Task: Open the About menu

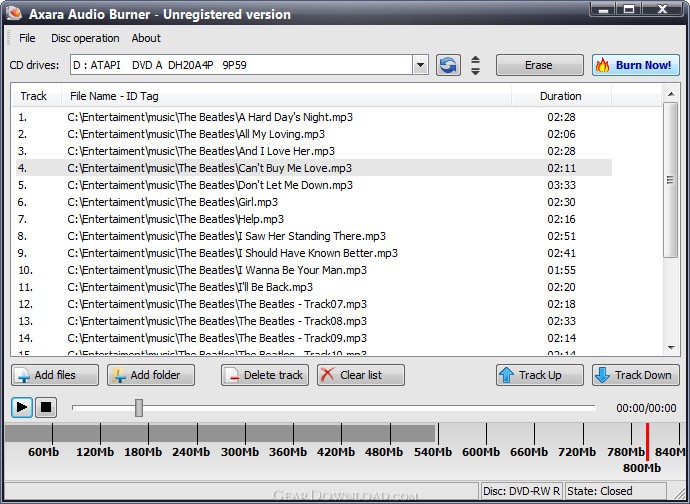Action: point(146,38)
